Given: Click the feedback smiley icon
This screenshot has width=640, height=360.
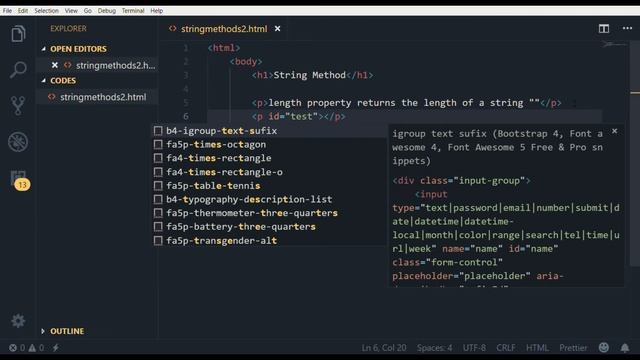Looking at the screenshot, I should coord(604,347).
